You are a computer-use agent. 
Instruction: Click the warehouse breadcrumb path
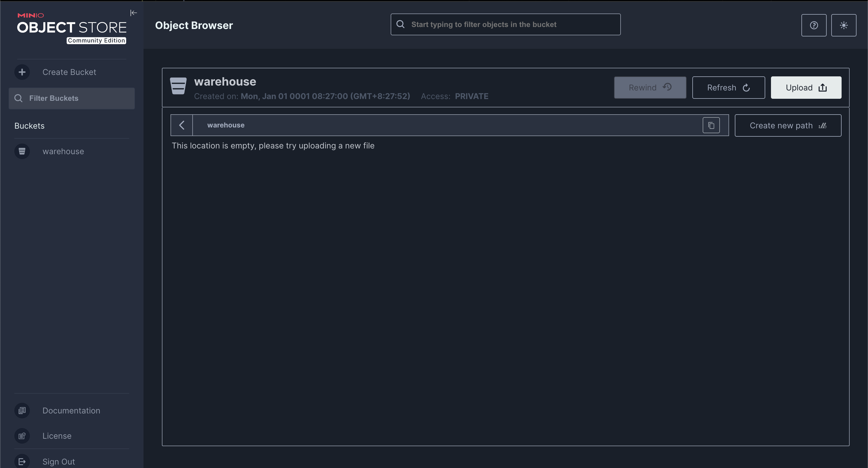pos(226,125)
